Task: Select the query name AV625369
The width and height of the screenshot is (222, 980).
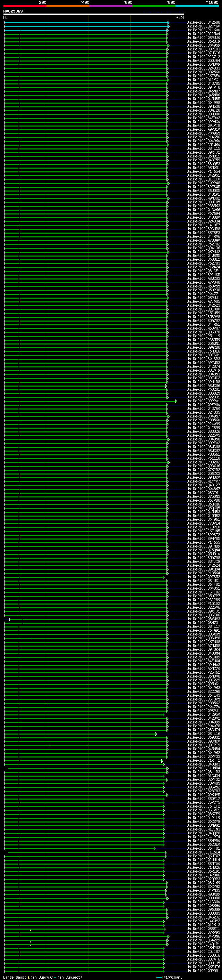Action: tap(13, 11)
